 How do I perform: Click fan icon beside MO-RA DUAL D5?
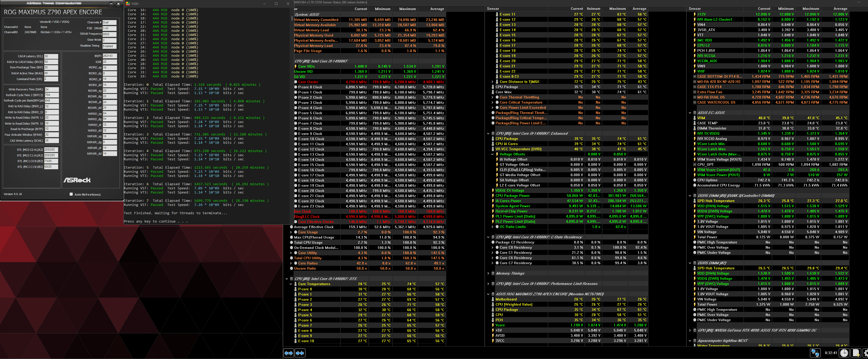pyautogui.click(x=695, y=97)
